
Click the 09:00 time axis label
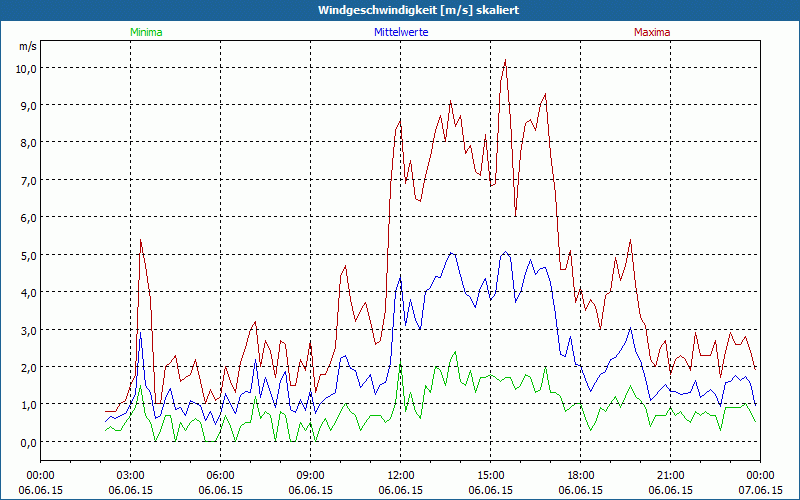click(x=310, y=476)
